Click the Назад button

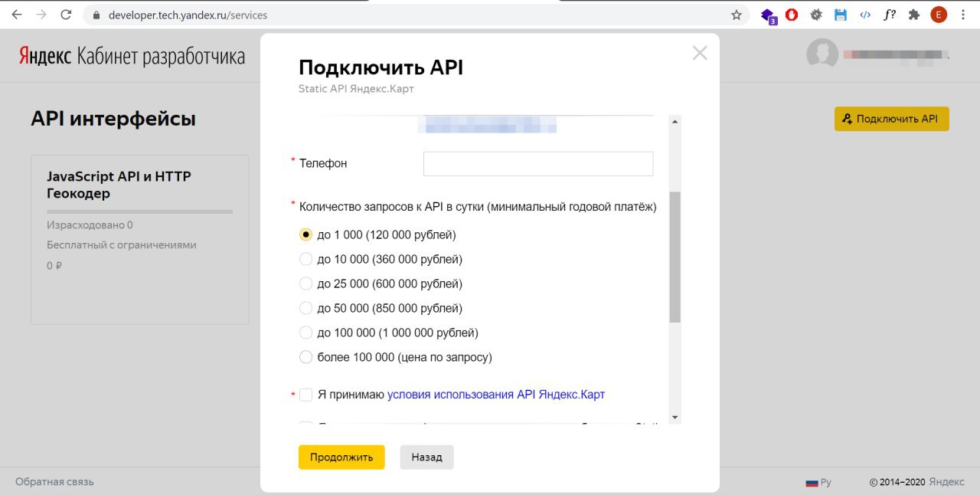(x=426, y=457)
